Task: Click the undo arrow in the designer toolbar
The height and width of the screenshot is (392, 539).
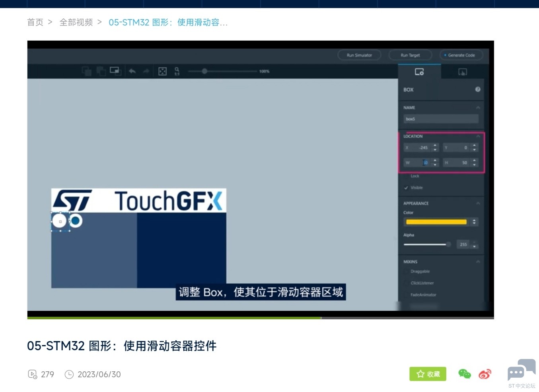Action: (x=132, y=71)
